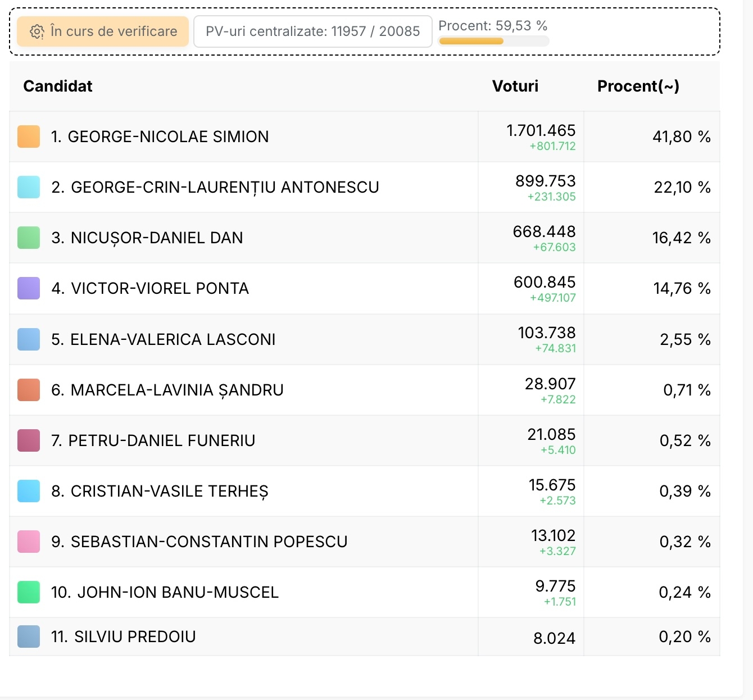Click the pink swatch for Sebastian-Constantin Popescu
Image resolution: width=753 pixels, height=700 pixels.
click(x=29, y=542)
